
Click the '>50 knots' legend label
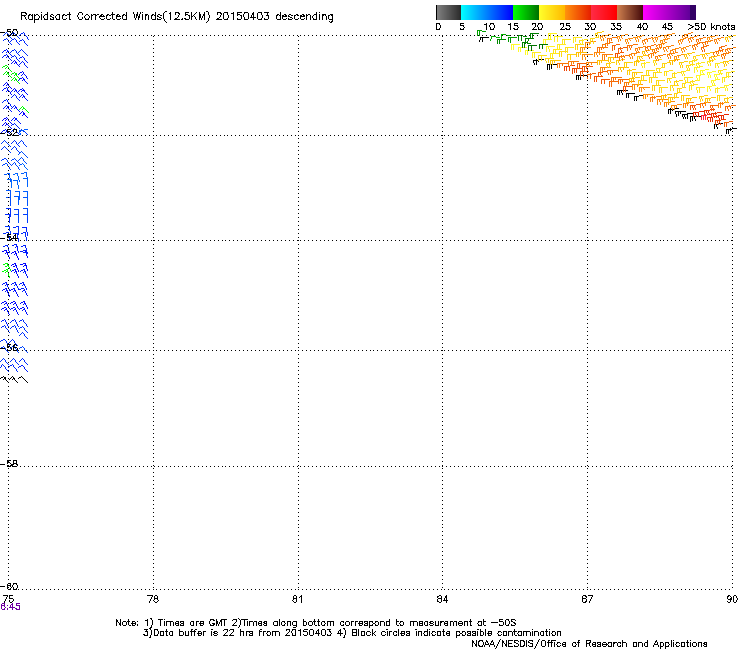click(711, 27)
